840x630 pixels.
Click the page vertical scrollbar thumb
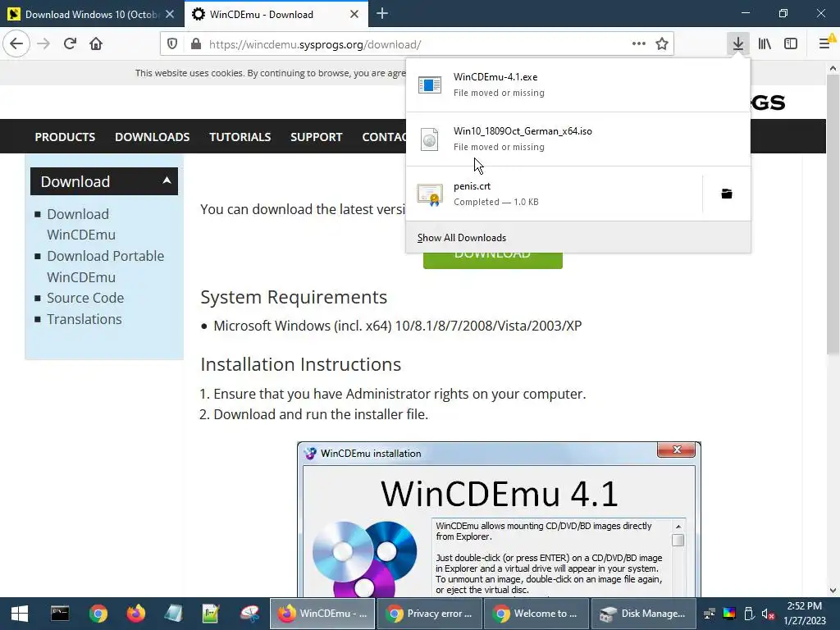[x=833, y=214]
